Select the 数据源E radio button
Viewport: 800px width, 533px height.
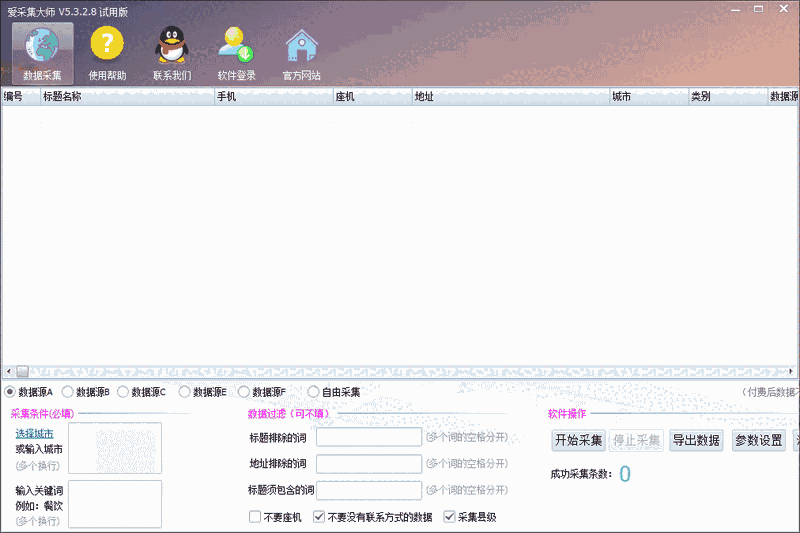pos(184,392)
